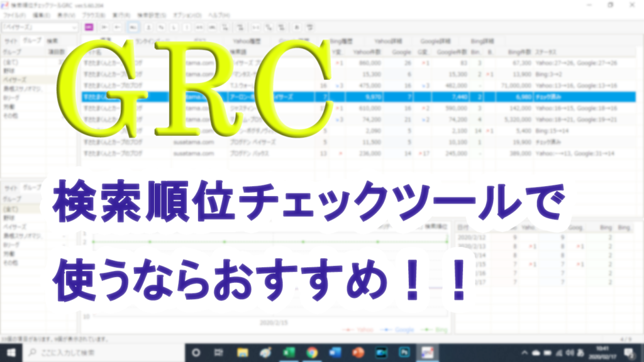The image size is (644, 362).
Task: Open the Google詳細 tab
Action: 435,41
